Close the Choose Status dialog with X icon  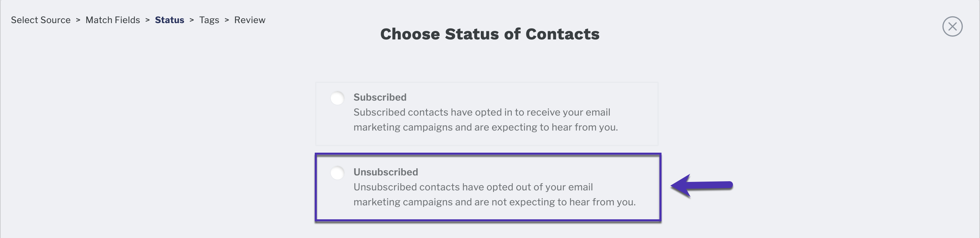click(x=952, y=27)
